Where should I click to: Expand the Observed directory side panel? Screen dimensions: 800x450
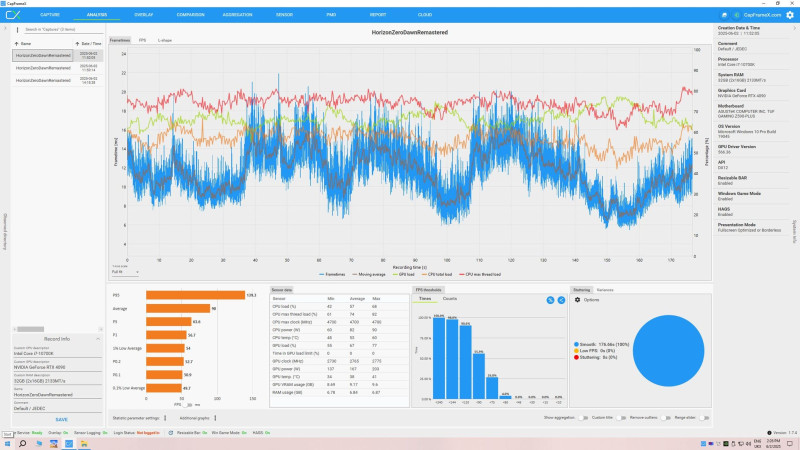[5, 232]
